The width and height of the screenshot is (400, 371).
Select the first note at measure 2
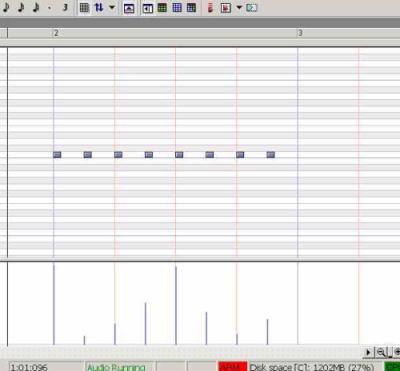[x=57, y=154]
